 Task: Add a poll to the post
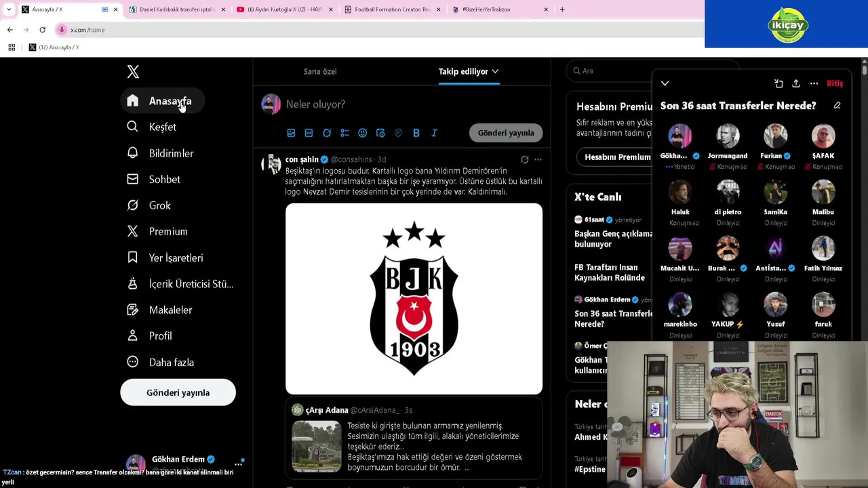[x=344, y=133]
